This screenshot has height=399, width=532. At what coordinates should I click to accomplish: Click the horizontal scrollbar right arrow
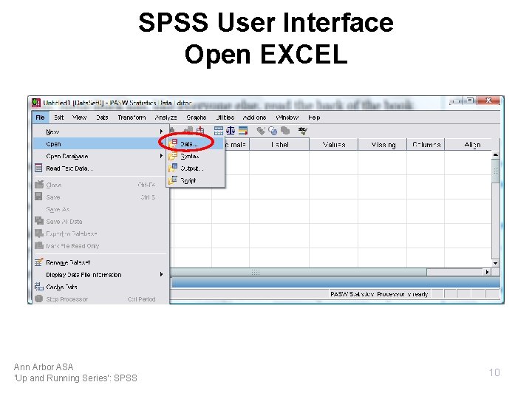tap(487, 272)
